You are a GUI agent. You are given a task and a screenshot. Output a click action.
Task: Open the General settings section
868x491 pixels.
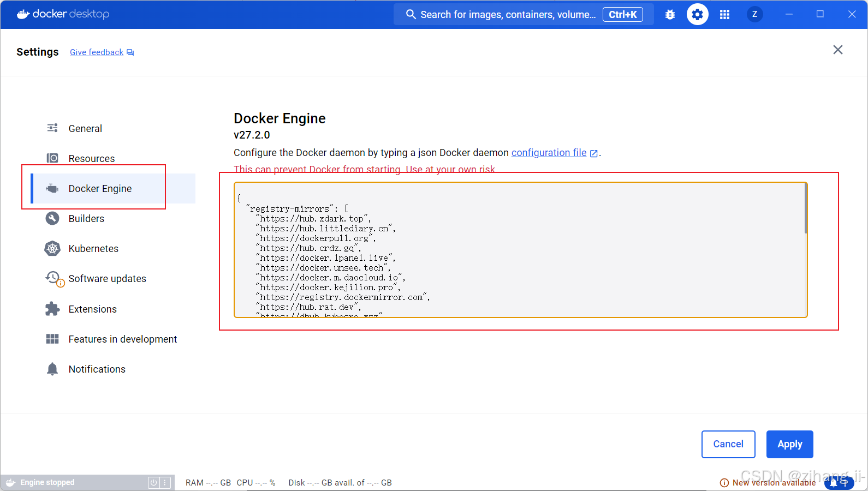click(113, 128)
